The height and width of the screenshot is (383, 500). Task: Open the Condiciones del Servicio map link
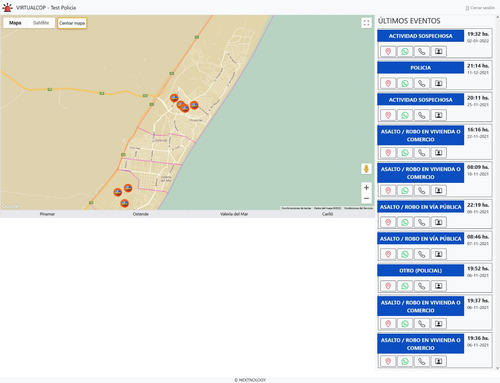[x=358, y=208]
